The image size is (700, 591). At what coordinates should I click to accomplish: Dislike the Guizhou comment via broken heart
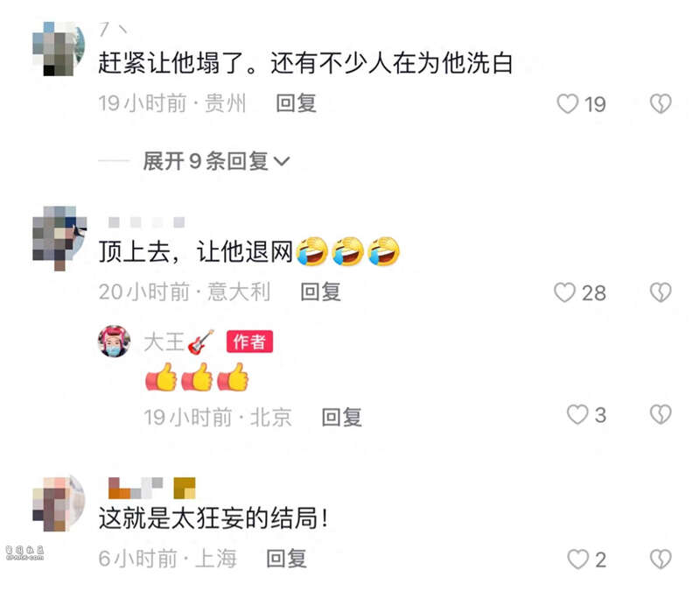click(661, 103)
